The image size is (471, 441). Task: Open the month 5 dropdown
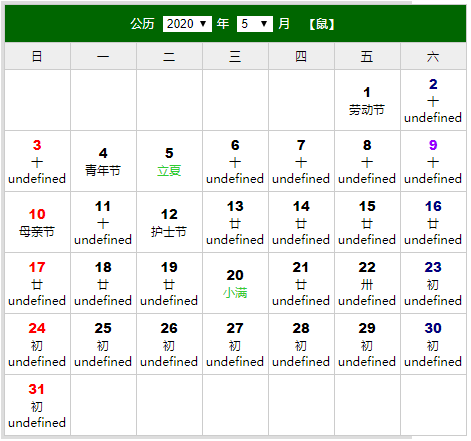[x=255, y=24]
